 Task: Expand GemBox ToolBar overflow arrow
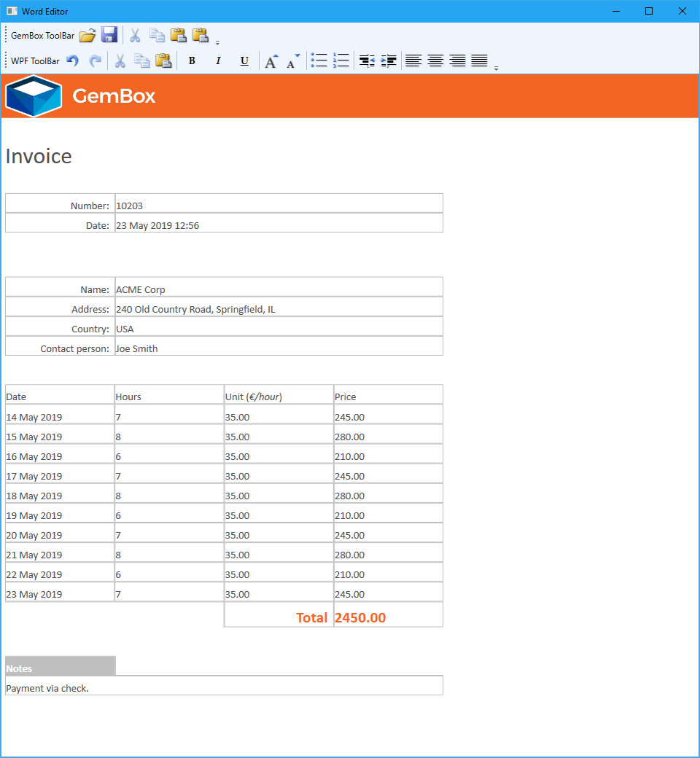coord(217,42)
